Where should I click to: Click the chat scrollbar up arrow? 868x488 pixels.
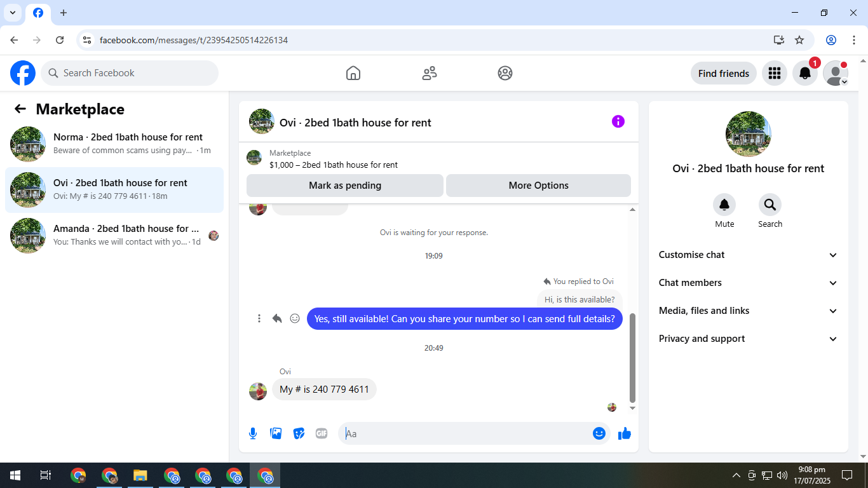point(632,209)
